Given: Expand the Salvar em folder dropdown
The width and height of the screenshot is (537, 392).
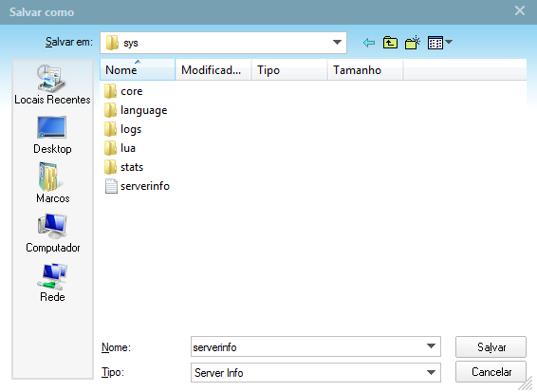Looking at the screenshot, I should (x=337, y=43).
